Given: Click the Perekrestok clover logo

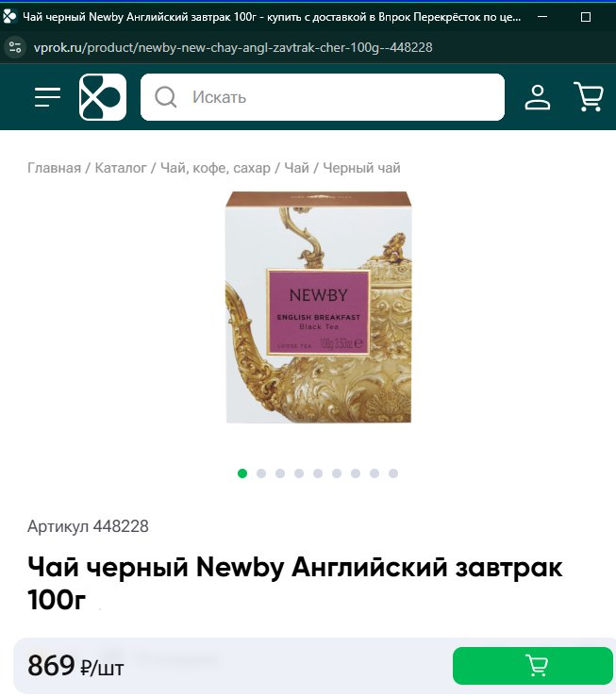Looking at the screenshot, I should click(x=103, y=97).
